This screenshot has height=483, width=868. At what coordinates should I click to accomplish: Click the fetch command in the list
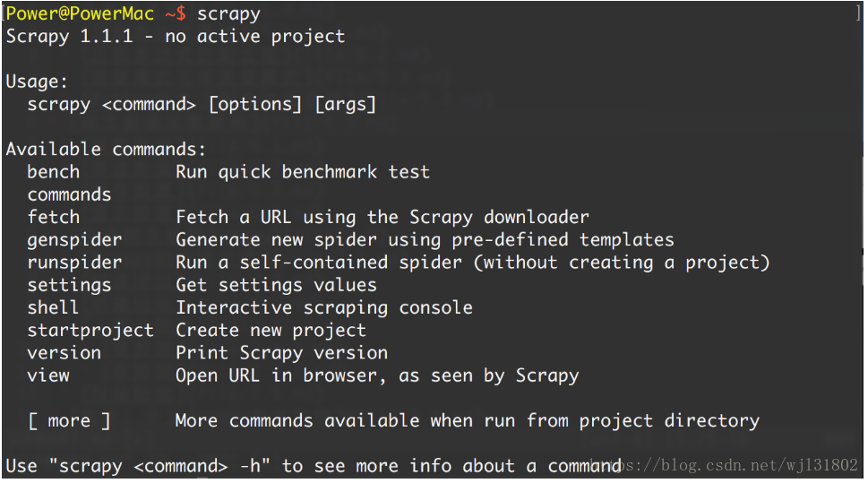pos(53,217)
